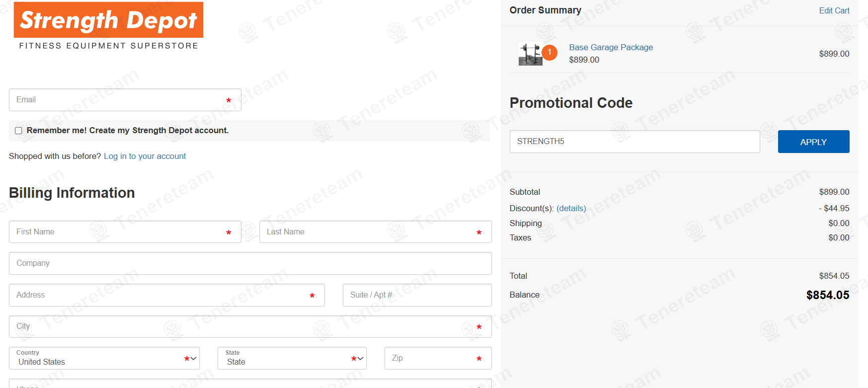Open the Country dropdown

(104, 358)
